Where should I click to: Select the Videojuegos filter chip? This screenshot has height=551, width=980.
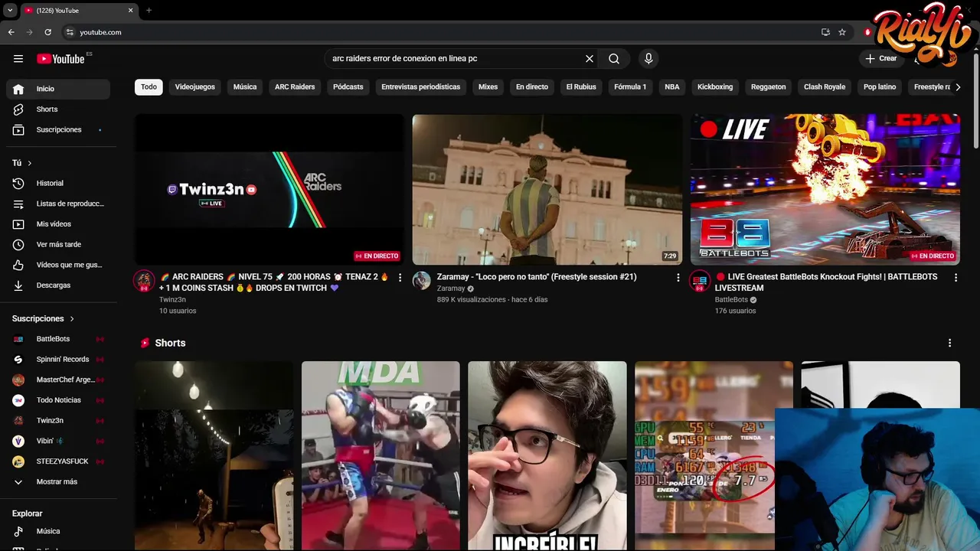point(195,87)
